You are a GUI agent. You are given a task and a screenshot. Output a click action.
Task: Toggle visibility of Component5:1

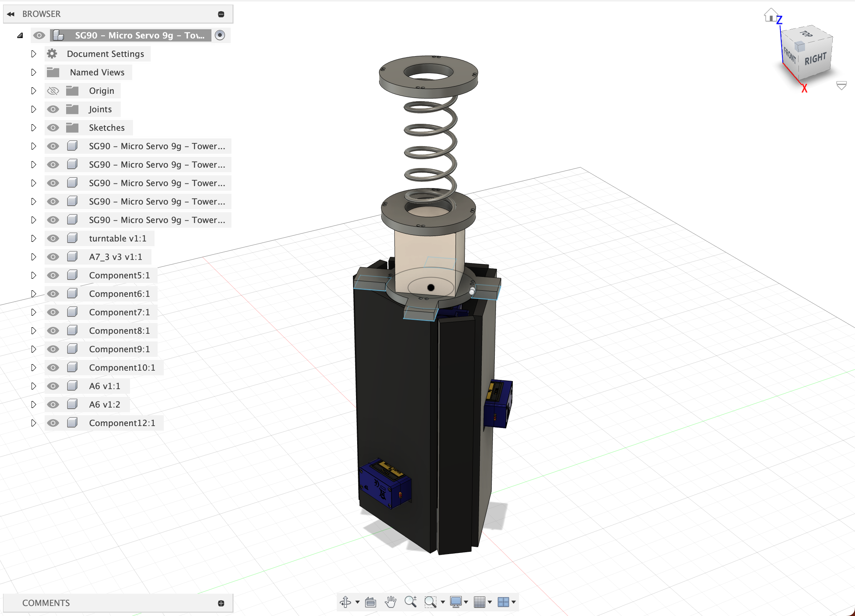(53, 275)
